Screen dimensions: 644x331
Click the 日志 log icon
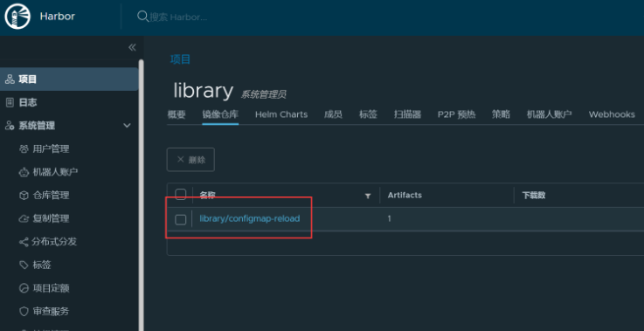click(x=10, y=103)
